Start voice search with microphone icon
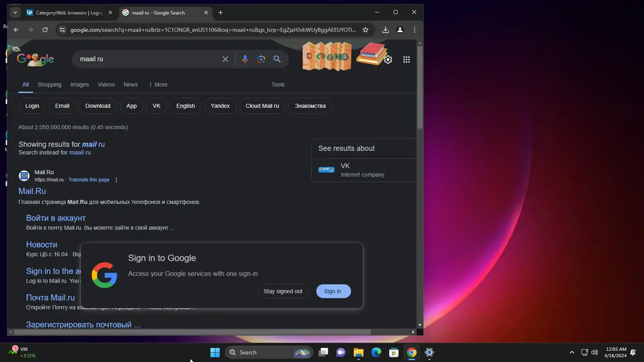The height and width of the screenshot is (362, 644). (245, 59)
